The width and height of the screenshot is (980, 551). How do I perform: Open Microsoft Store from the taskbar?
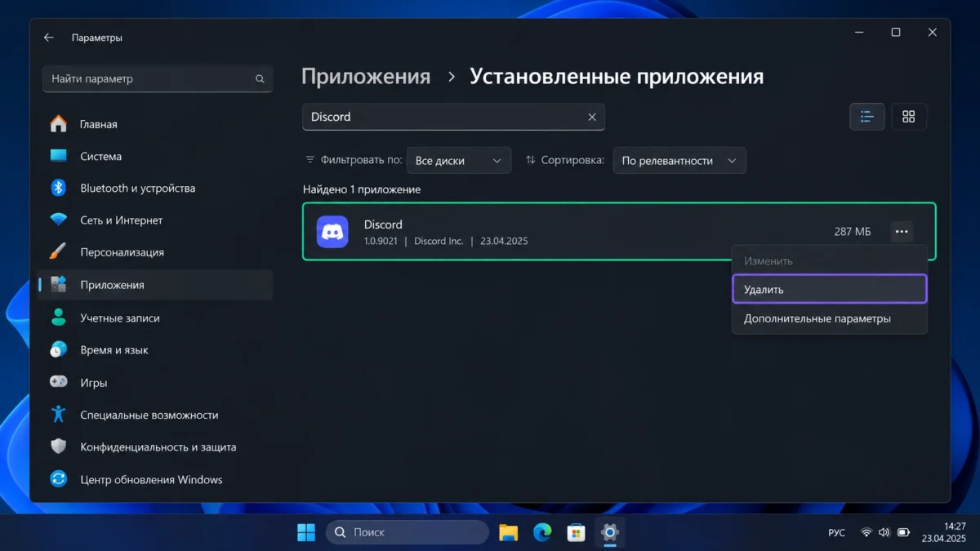point(577,532)
